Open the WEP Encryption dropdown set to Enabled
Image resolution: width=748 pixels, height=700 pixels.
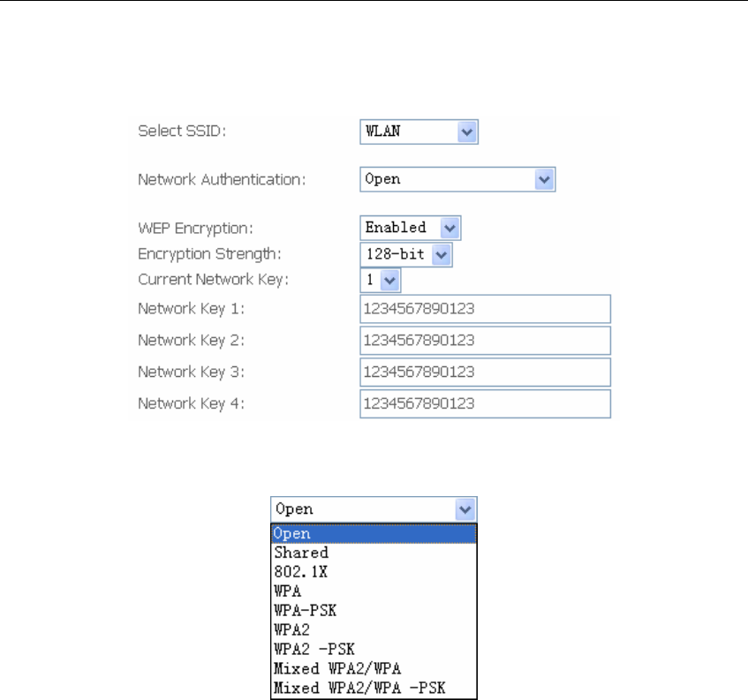(411, 228)
